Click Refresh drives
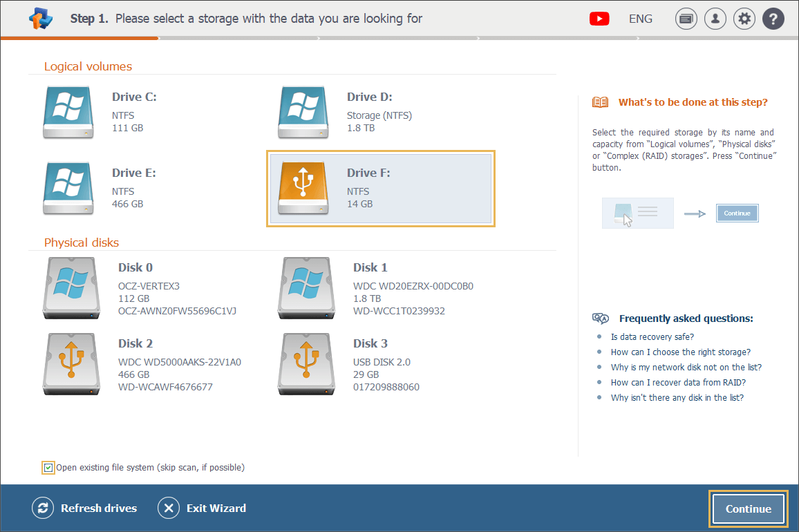The height and width of the screenshot is (532, 799). (x=85, y=509)
